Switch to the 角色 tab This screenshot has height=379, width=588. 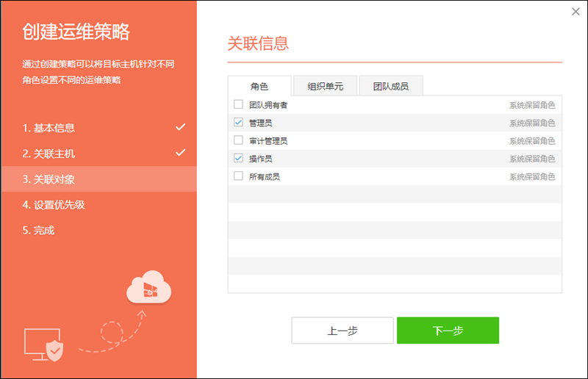(259, 86)
